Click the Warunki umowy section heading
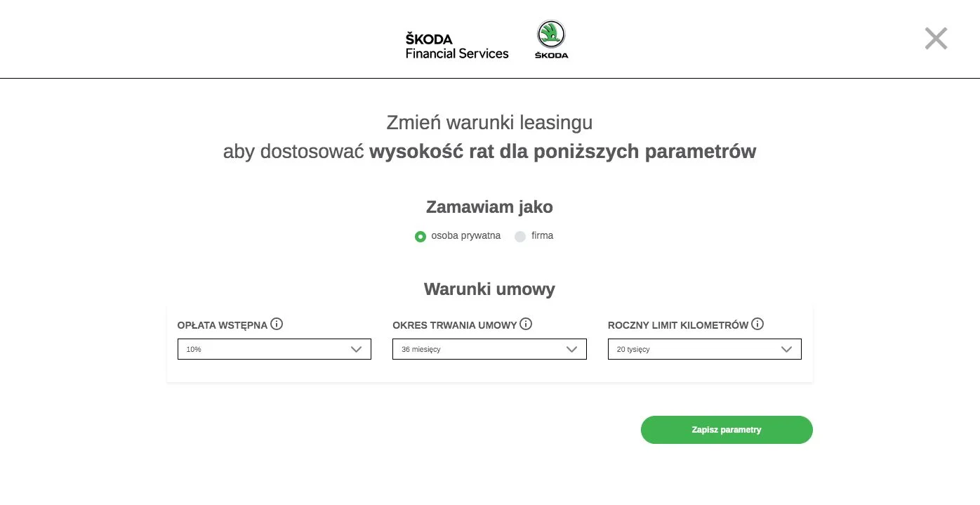Screen dimensions: 980x505 tap(489, 289)
